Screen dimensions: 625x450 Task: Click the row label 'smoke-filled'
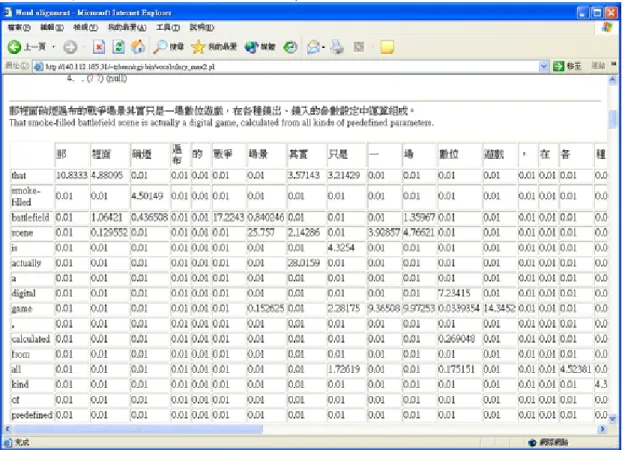(26, 196)
